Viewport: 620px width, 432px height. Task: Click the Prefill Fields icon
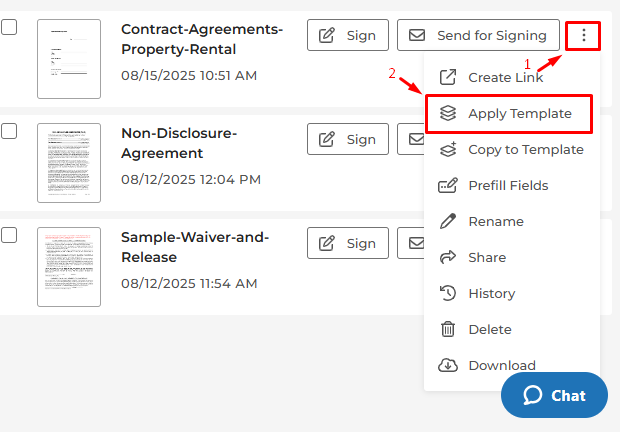point(449,185)
